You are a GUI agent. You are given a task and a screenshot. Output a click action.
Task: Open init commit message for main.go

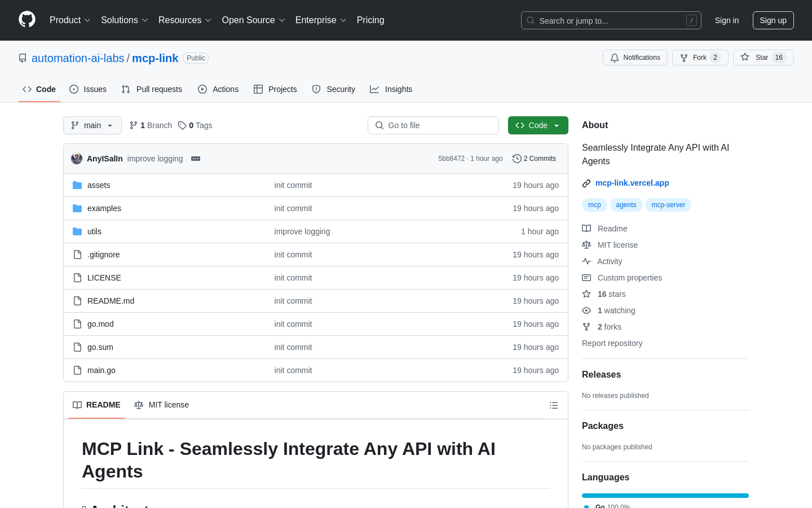coord(293,370)
